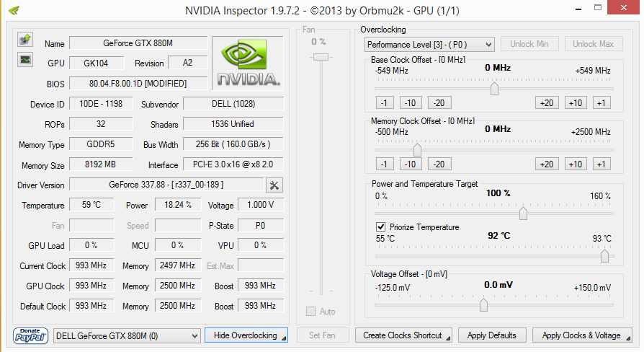The width and height of the screenshot is (644, 352).
Task: Open the Performance Level dropdown
Action: coord(429,45)
